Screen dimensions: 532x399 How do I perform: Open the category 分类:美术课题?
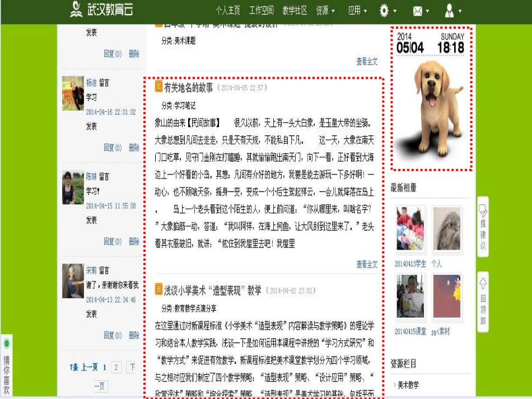(x=179, y=41)
